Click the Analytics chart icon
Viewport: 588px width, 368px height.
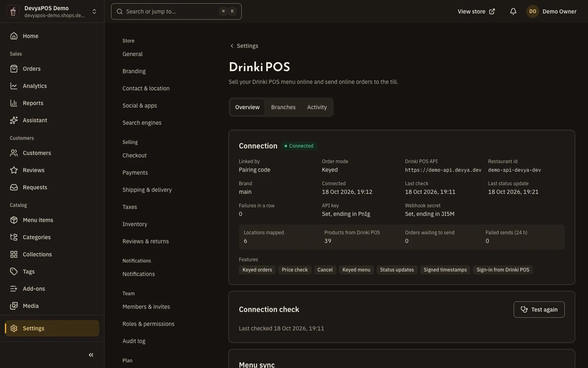(14, 86)
